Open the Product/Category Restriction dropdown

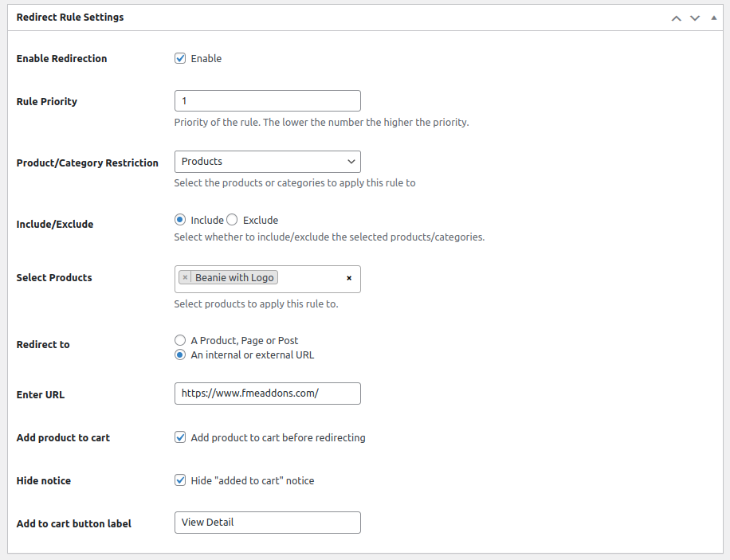(x=267, y=162)
